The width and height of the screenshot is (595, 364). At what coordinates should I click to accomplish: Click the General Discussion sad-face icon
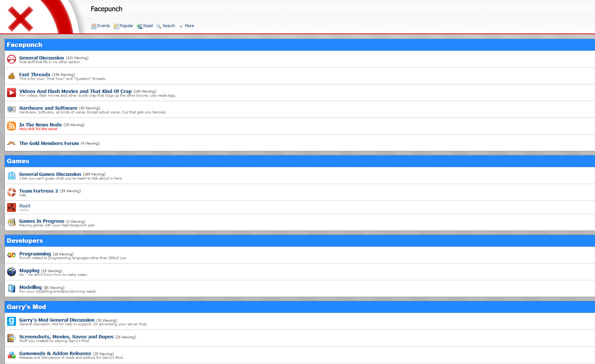tap(12, 59)
